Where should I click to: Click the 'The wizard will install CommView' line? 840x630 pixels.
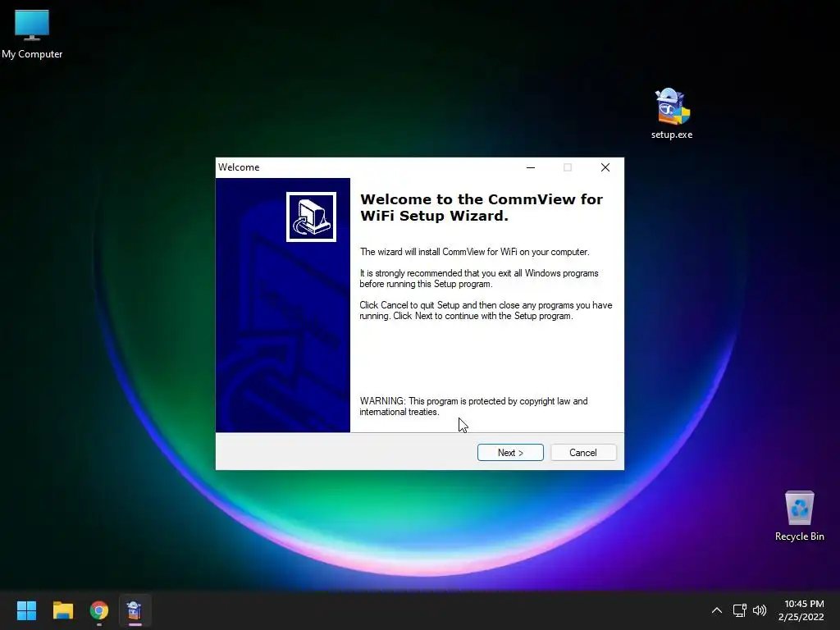pyautogui.click(x=474, y=252)
